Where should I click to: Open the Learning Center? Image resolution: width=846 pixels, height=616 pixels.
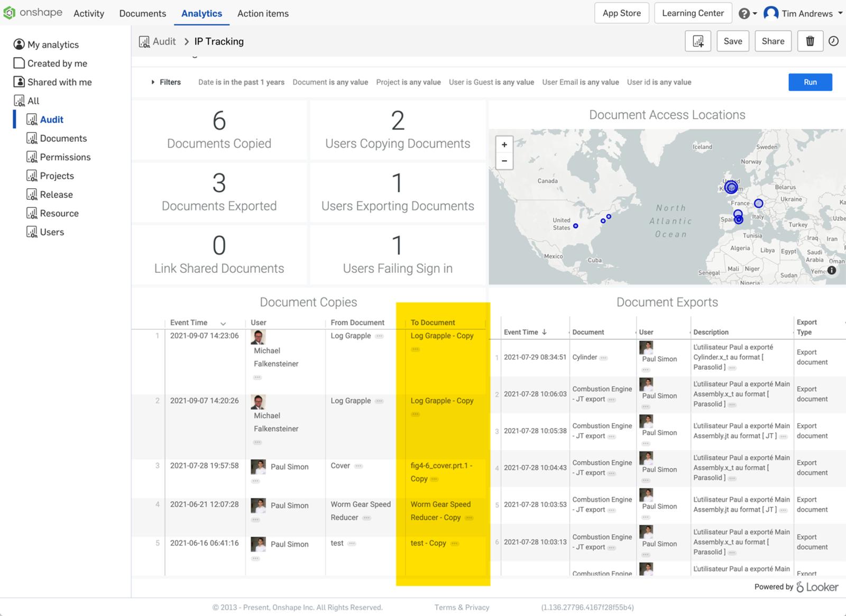click(x=693, y=13)
